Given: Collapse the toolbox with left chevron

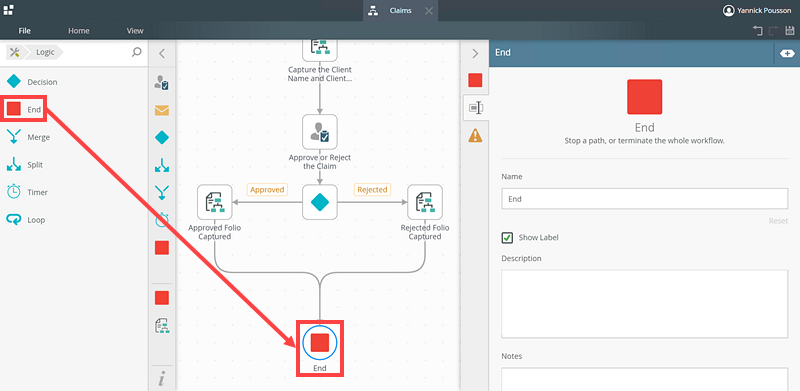Looking at the screenshot, I should click(162, 53).
